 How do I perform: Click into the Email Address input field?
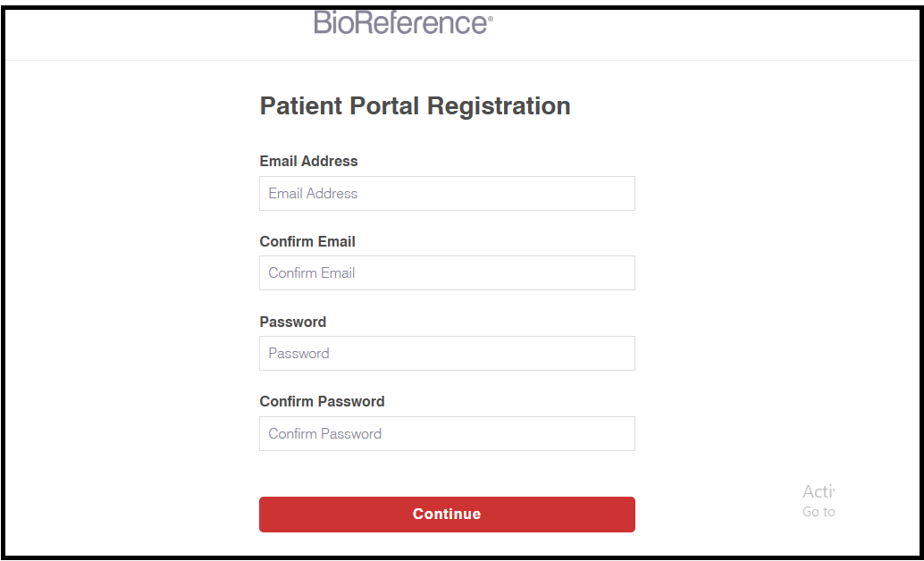coord(447,193)
